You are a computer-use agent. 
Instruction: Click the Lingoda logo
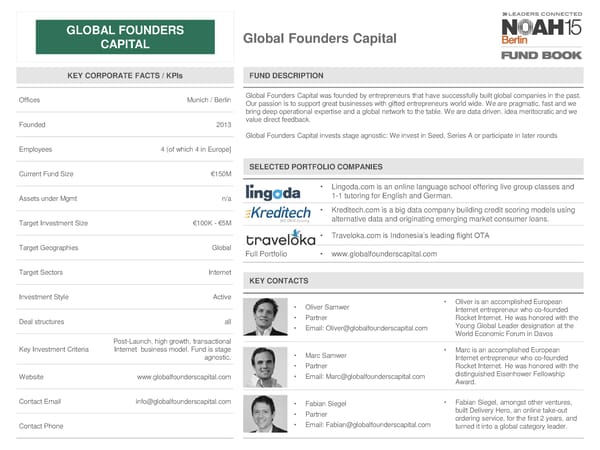(x=273, y=191)
